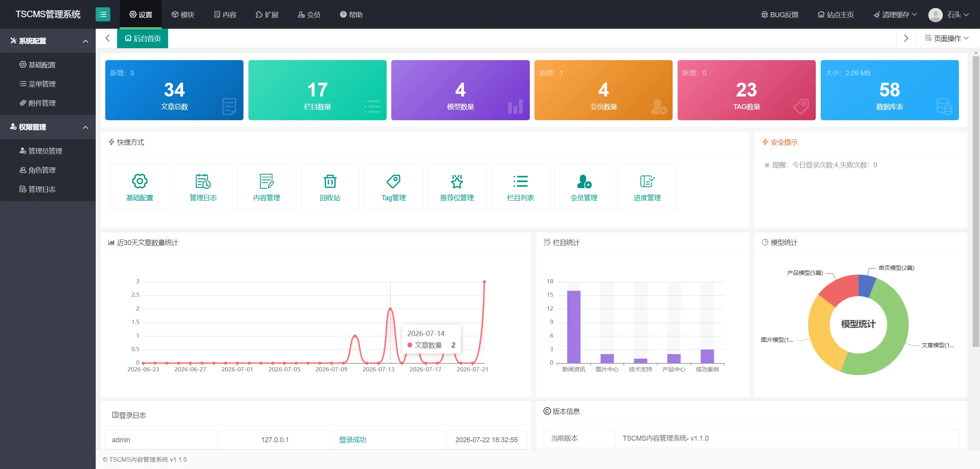Viewport: 980px width, 469px height.
Task: Click the tab scroll-left arrow
Action: click(108, 38)
